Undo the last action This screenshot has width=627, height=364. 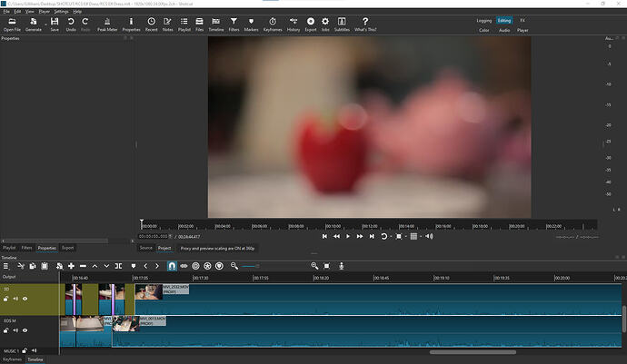71,25
